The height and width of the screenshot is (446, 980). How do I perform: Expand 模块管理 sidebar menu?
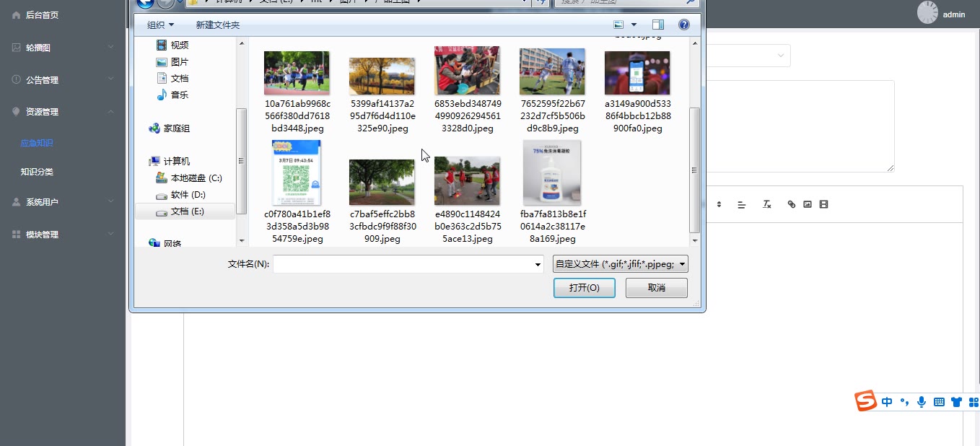tap(63, 235)
